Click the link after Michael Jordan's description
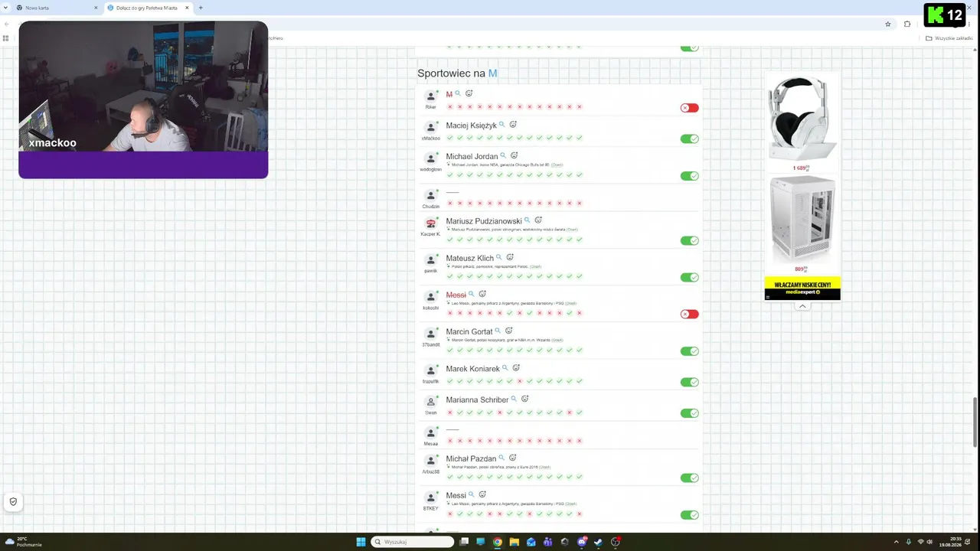This screenshot has height=551, width=980. tap(557, 165)
